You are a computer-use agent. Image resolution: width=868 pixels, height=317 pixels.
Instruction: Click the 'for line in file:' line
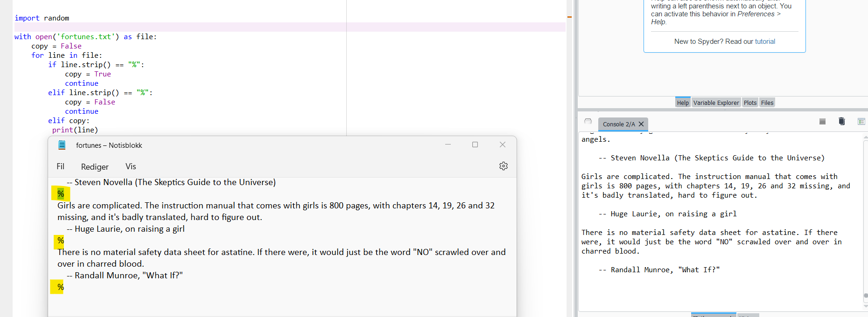(x=67, y=55)
